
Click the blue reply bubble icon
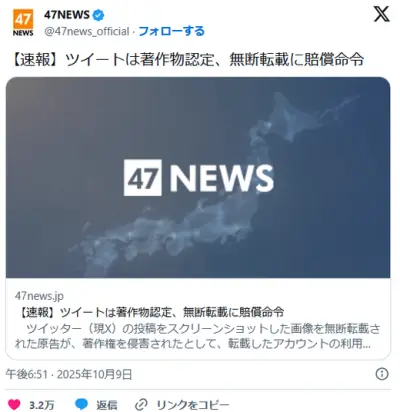(82, 404)
